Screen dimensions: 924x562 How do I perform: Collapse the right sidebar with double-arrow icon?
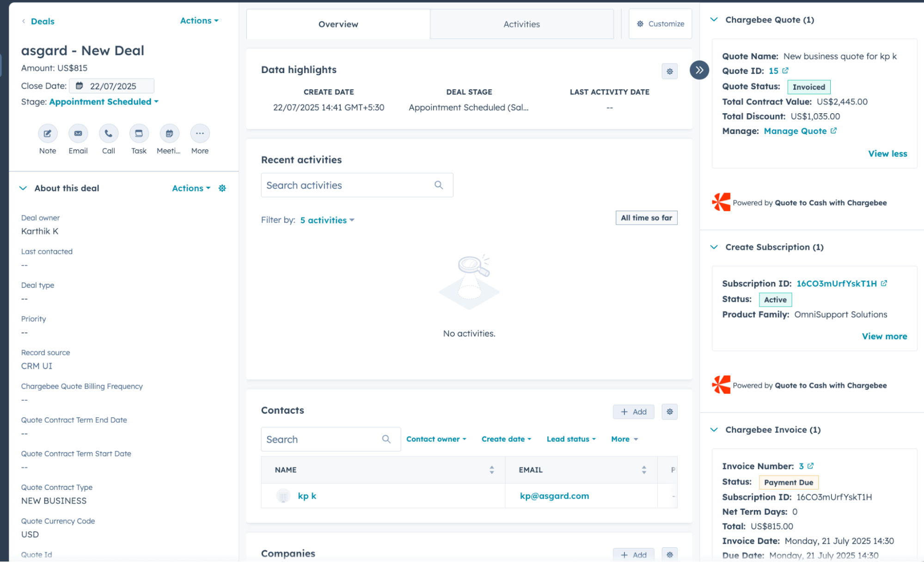[699, 70]
